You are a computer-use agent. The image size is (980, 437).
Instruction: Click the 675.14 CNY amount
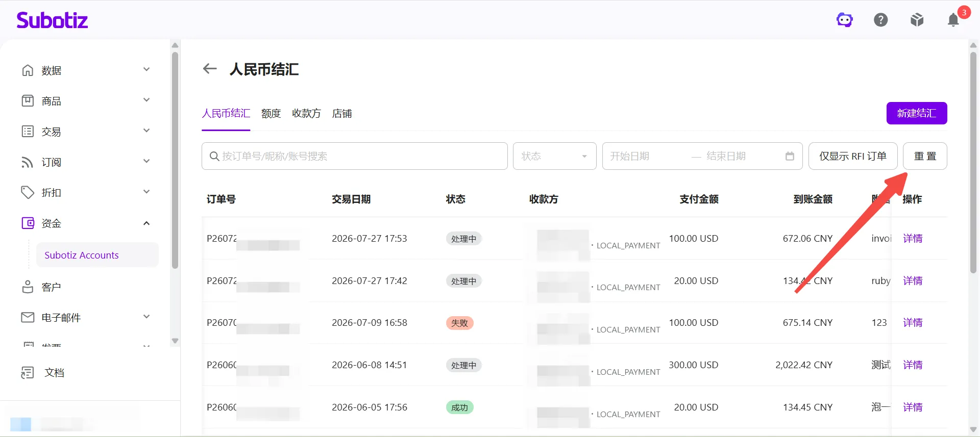point(807,322)
